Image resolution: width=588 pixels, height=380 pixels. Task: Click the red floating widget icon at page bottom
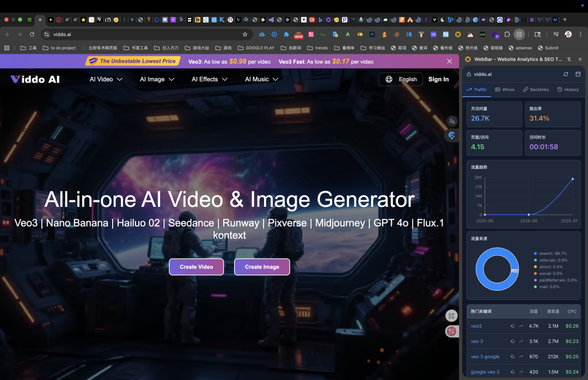click(x=451, y=331)
